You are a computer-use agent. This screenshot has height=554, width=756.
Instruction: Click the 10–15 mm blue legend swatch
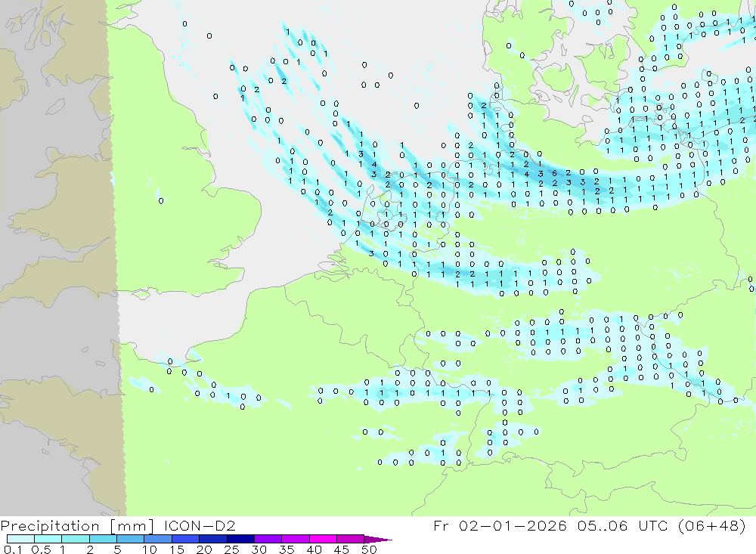pos(158,539)
